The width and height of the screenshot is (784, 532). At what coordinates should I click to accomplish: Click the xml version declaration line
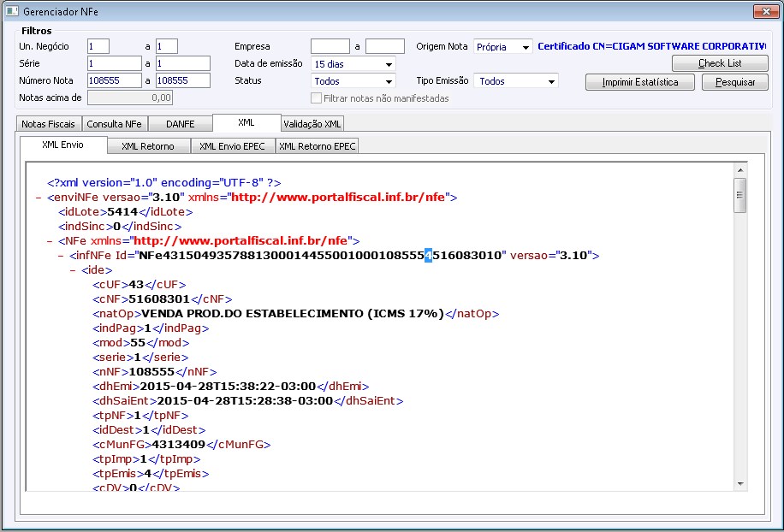[x=164, y=183]
